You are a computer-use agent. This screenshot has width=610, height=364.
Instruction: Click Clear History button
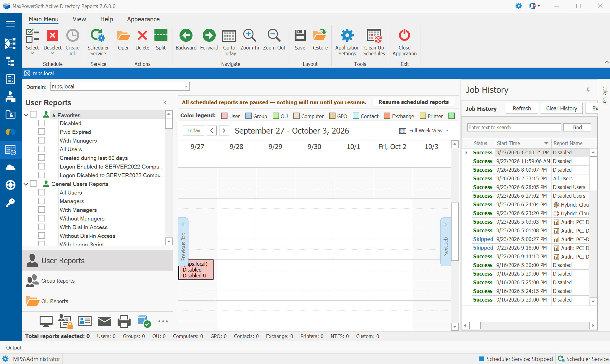(x=561, y=109)
